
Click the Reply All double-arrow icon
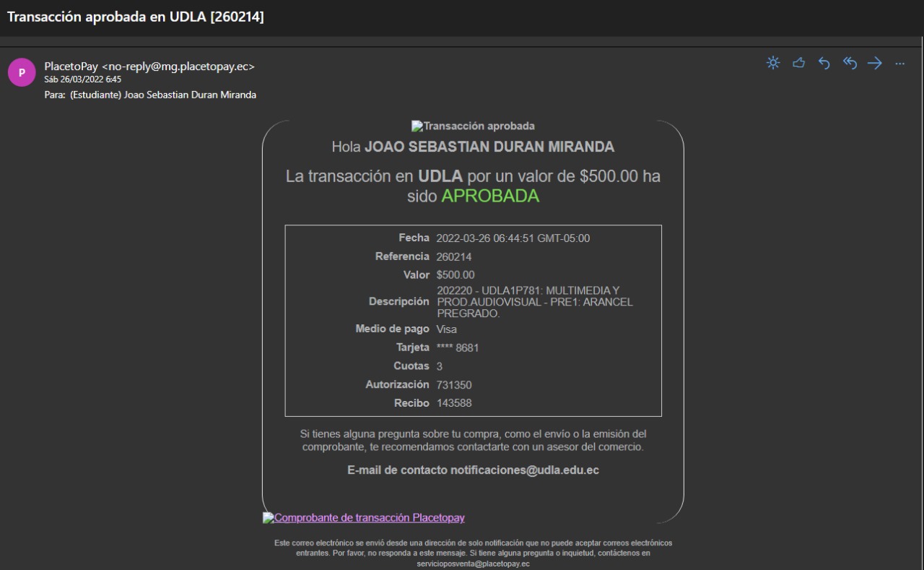(x=850, y=64)
